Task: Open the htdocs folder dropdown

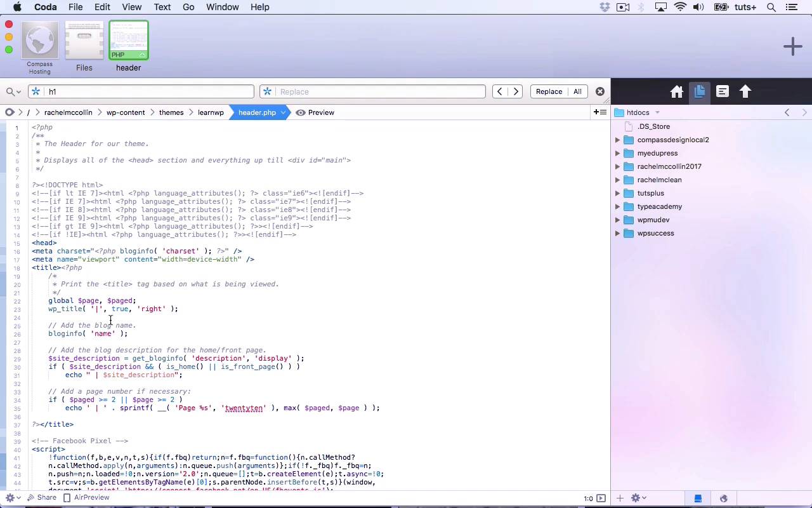Action: (x=638, y=112)
